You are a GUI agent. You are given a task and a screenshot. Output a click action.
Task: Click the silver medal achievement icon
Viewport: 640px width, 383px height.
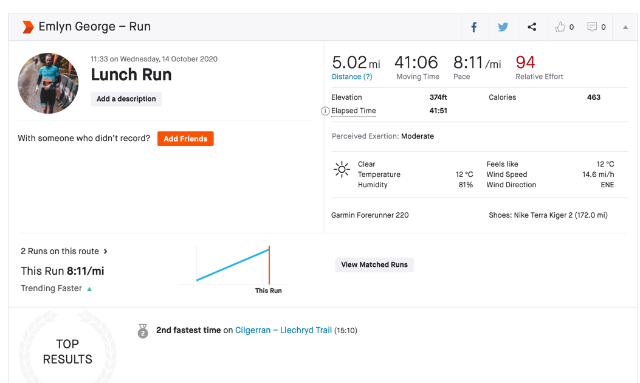tap(143, 331)
